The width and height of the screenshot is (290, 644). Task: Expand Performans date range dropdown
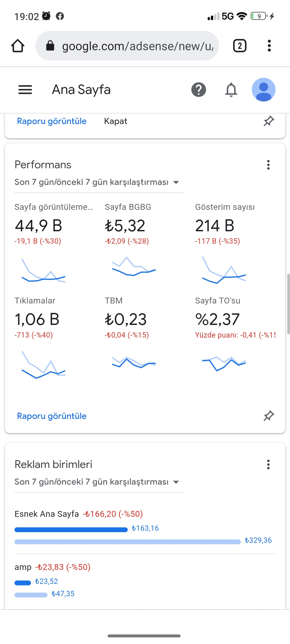(x=99, y=182)
